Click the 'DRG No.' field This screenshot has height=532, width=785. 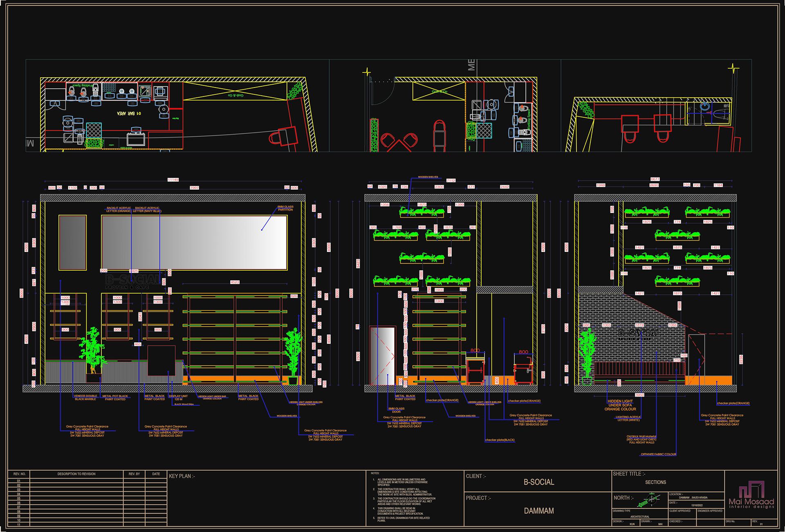click(738, 522)
